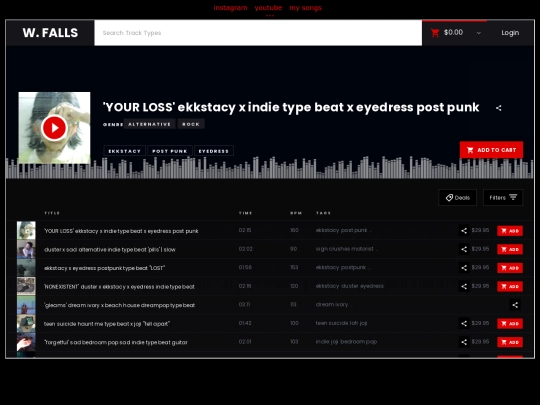The height and width of the screenshot is (405, 540).
Task: Click tags 'teen suicide lofi joji'
Action: click(341, 323)
